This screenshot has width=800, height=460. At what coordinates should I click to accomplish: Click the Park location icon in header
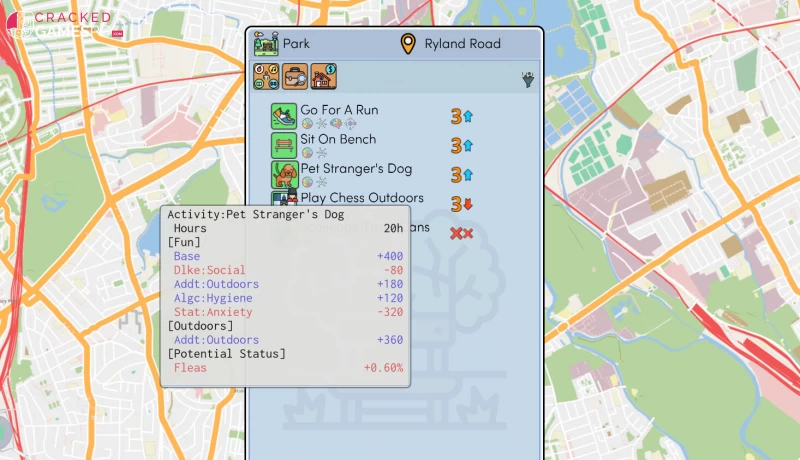click(266, 43)
